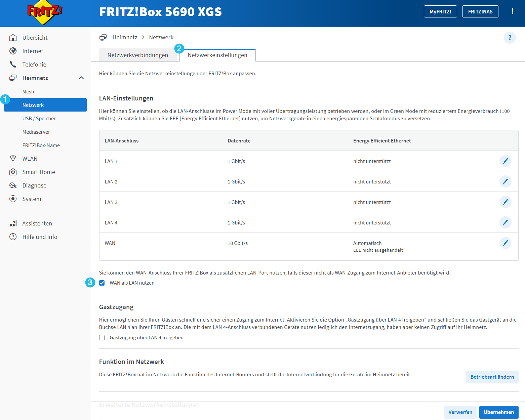Click the breadcrumb network icon

coord(103,37)
